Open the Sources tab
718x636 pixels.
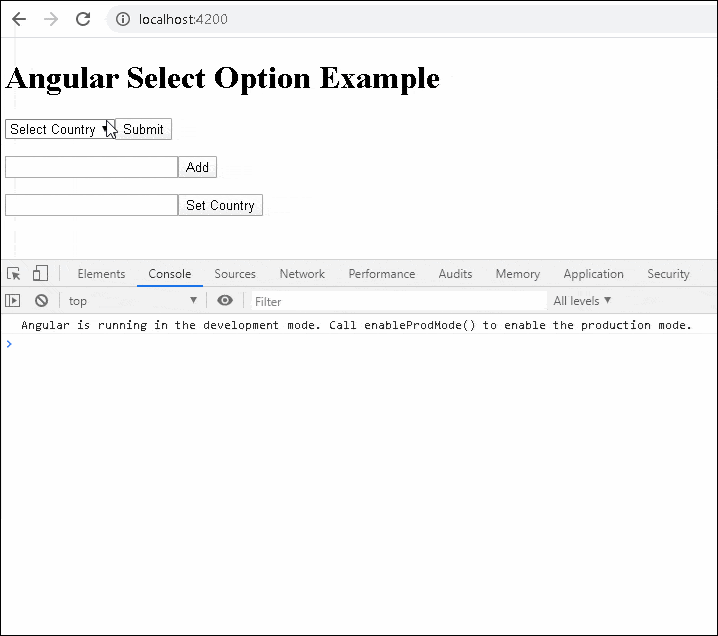[235, 274]
